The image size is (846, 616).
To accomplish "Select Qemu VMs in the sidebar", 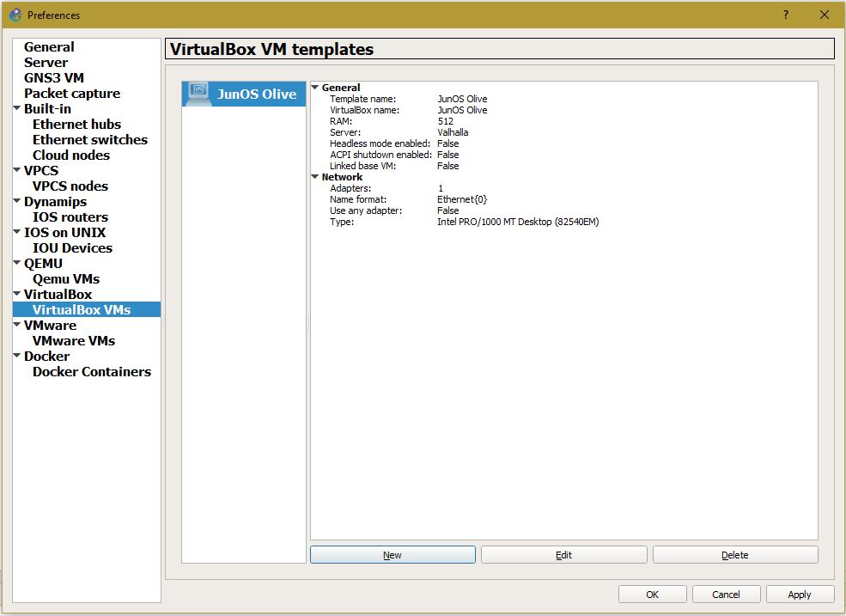I will pos(66,279).
